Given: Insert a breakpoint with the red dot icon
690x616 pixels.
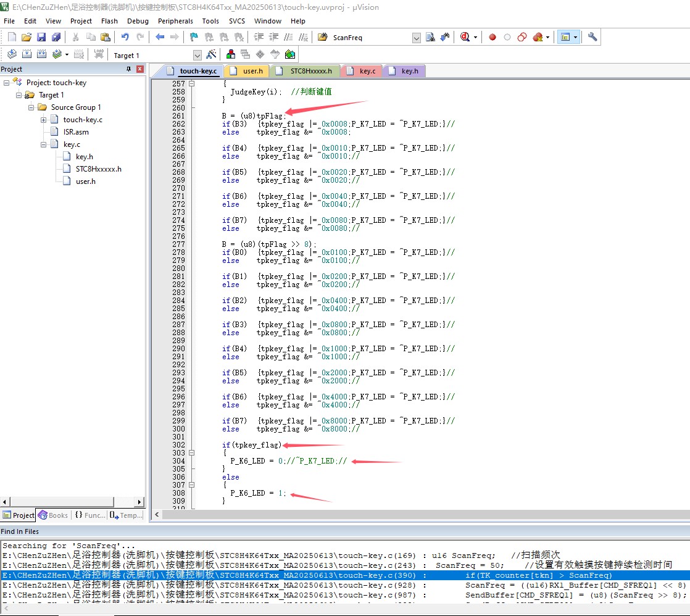Looking at the screenshot, I should pyautogui.click(x=493, y=38).
